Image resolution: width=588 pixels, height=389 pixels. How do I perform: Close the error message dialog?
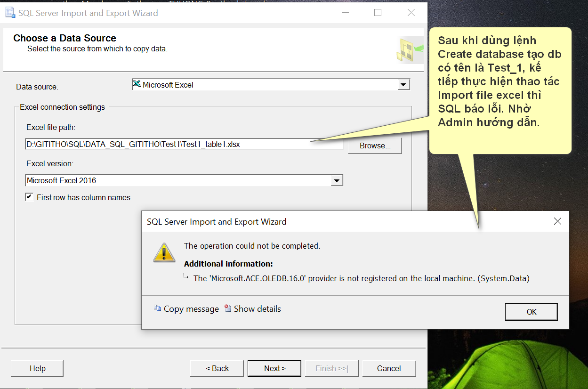(557, 221)
